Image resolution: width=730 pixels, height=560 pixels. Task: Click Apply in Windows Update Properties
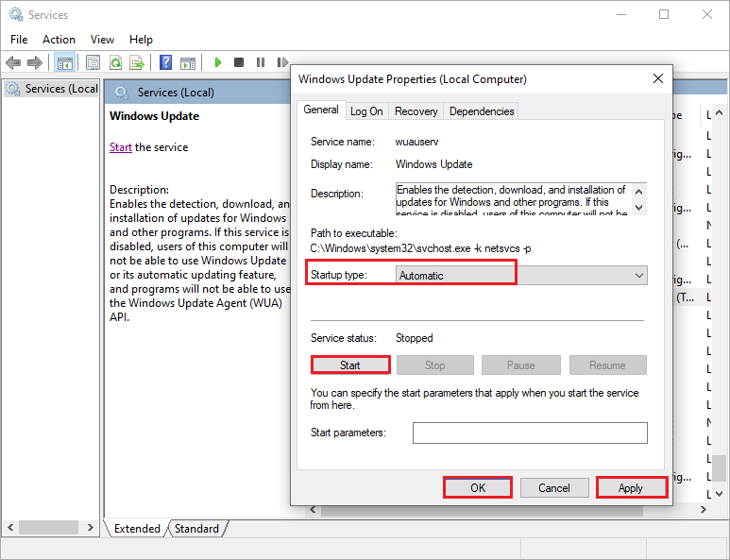coord(631,487)
